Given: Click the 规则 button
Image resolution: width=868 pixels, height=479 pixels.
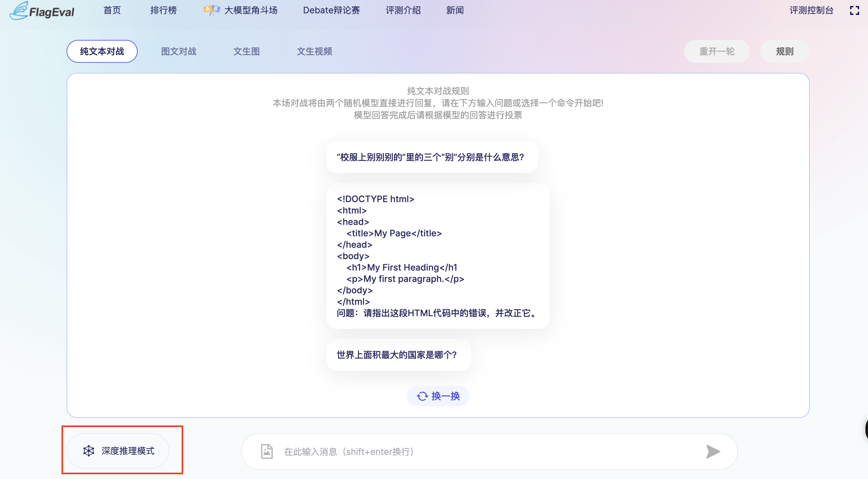Looking at the screenshot, I should point(784,51).
